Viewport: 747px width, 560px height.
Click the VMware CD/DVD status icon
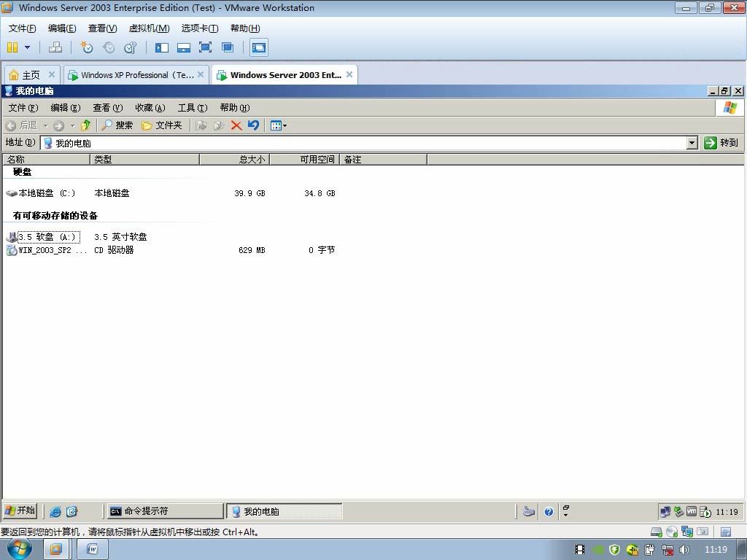coord(672,532)
